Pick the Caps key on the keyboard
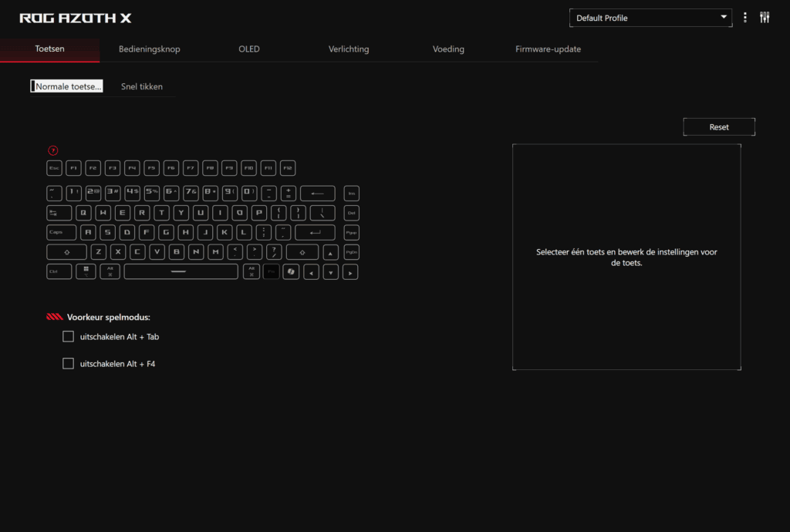Image resolution: width=790 pixels, height=532 pixels. (x=61, y=233)
